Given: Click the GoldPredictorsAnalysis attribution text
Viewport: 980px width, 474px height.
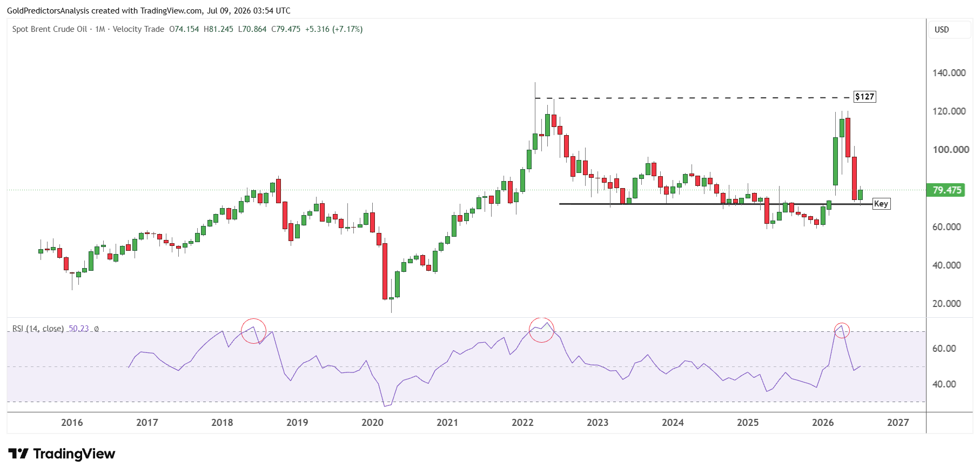Looking at the screenshot, I should tap(149, 10).
